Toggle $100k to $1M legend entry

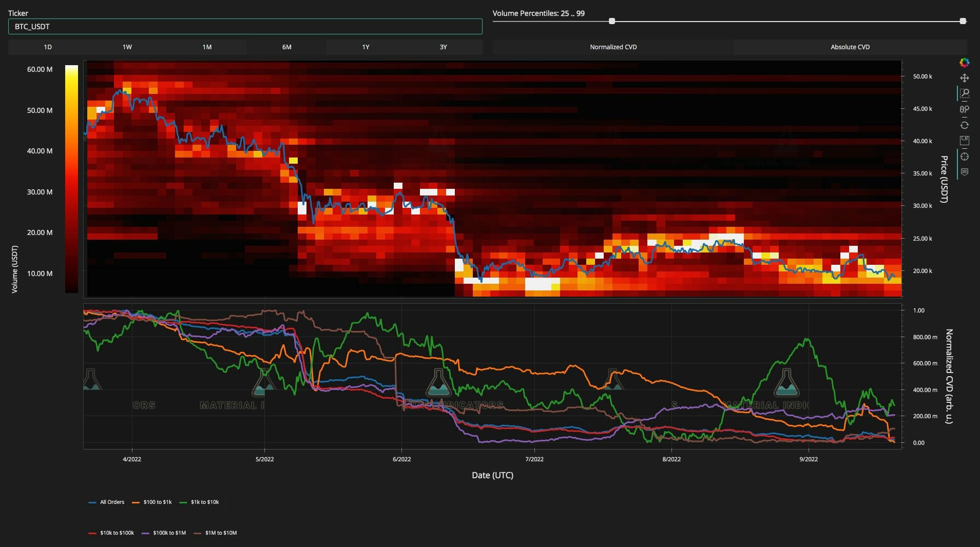(164, 533)
